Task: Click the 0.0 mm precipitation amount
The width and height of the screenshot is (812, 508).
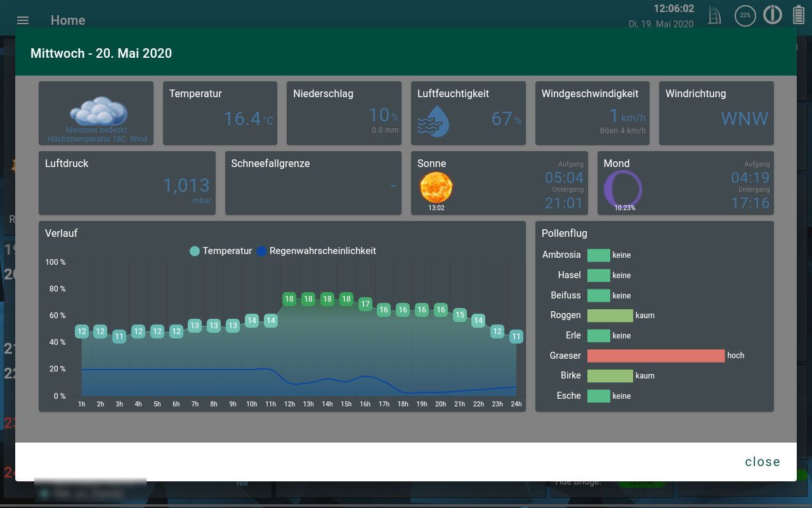Action: point(385,130)
